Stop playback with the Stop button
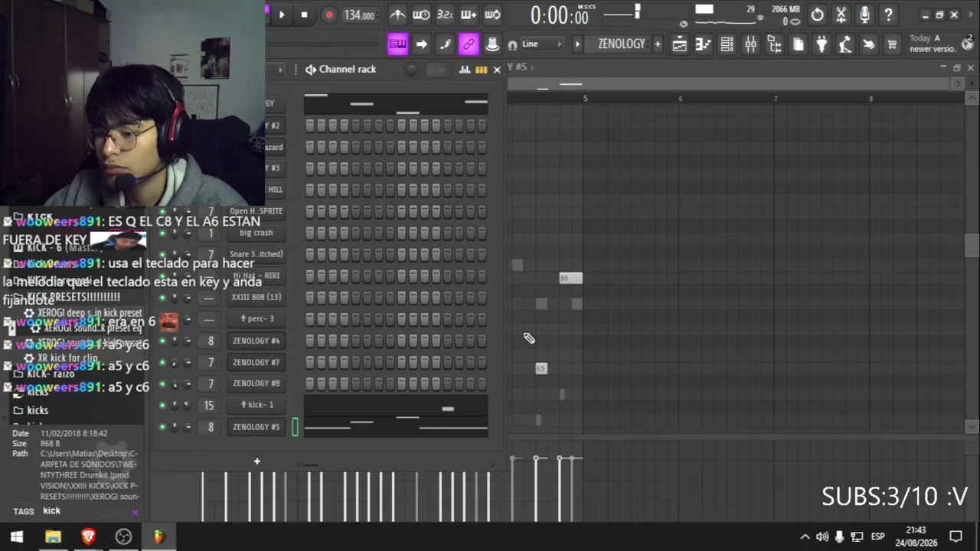This screenshot has height=551, width=980. (x=304, y=15)
